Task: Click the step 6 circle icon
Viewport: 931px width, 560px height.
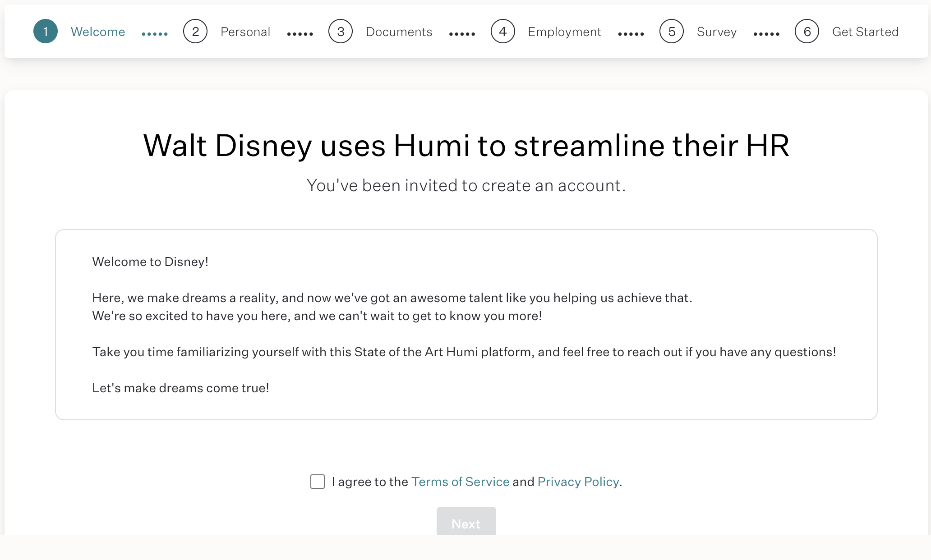Action: click(x=807, y=31)
